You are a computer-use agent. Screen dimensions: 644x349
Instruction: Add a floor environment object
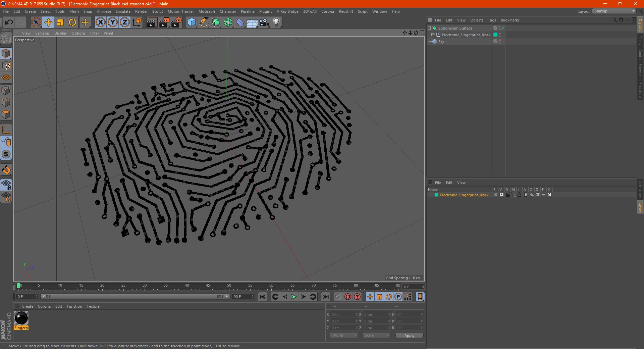click(x=252, y=22)
